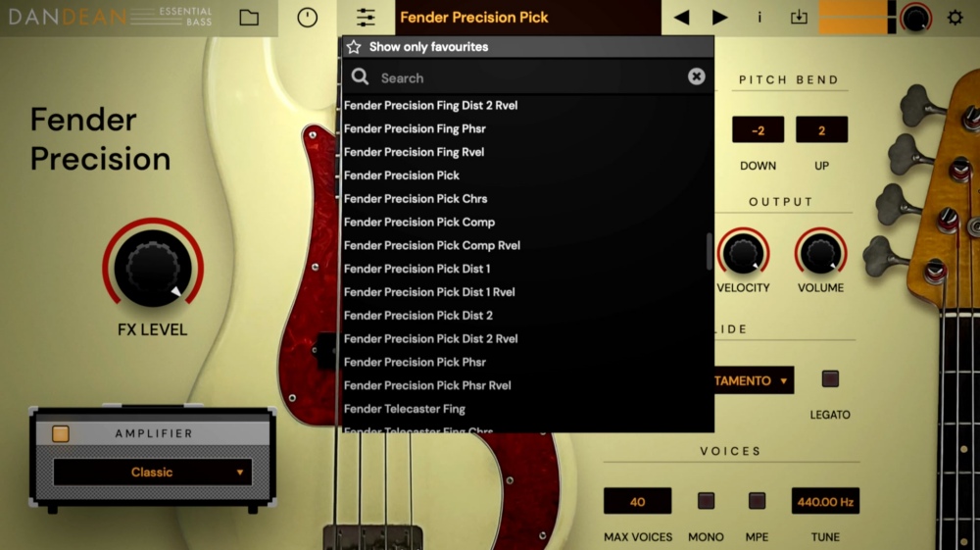This screenshot has width=980, height=550.
Task: Toggle the MONO checkbox
Action: pyautogui.click(x=706, y=501)
